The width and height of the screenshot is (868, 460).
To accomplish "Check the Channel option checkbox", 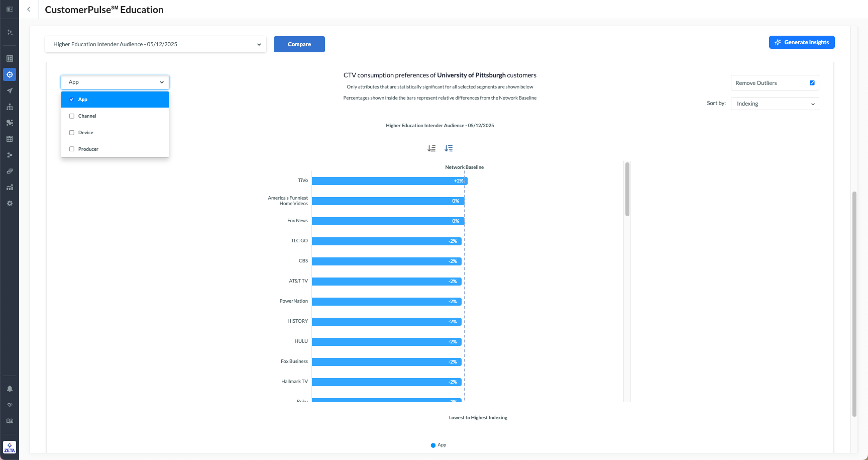I will pyautogui.click(x=72, y=116).
